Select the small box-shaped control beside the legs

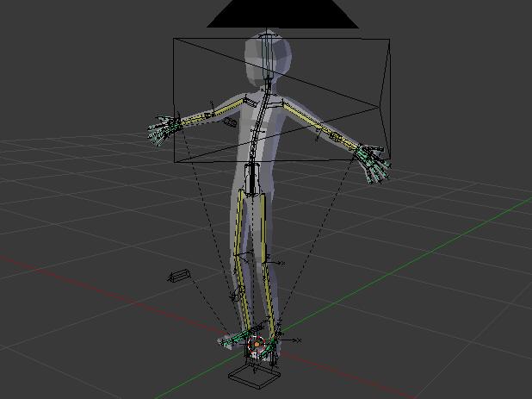179,276
